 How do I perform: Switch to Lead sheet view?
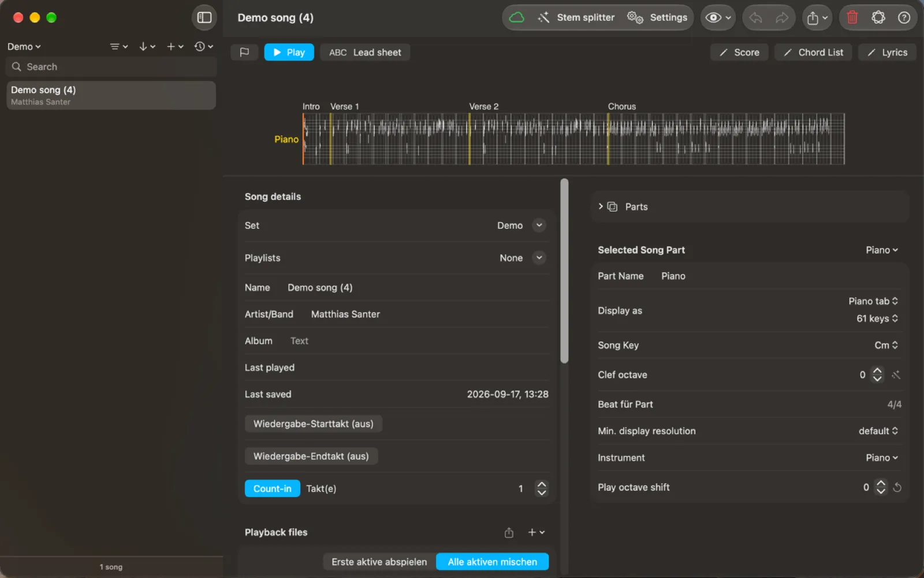point(365,52)
